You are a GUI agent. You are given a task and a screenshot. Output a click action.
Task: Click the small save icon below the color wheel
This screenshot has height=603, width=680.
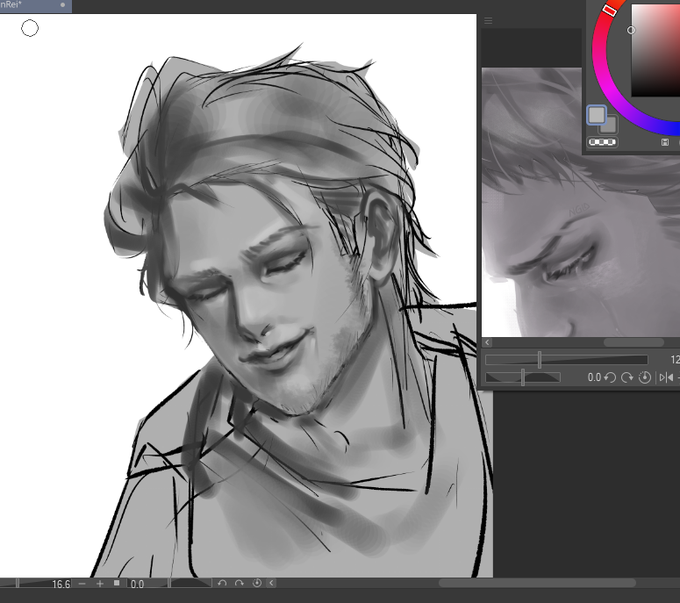[665, 142]
